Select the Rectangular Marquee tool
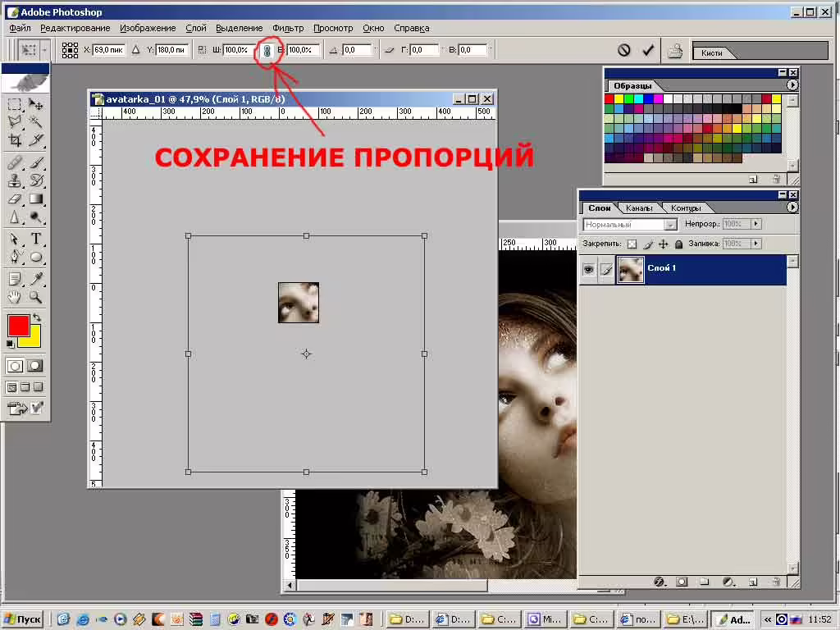This screenshot has width=840, height=630. [15, 104]
